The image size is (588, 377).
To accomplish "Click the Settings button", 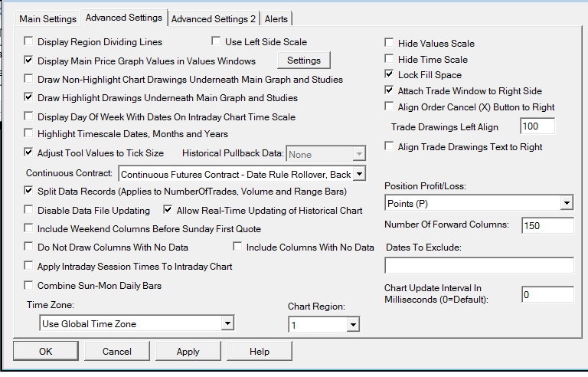I will click(x=304, y=61).
